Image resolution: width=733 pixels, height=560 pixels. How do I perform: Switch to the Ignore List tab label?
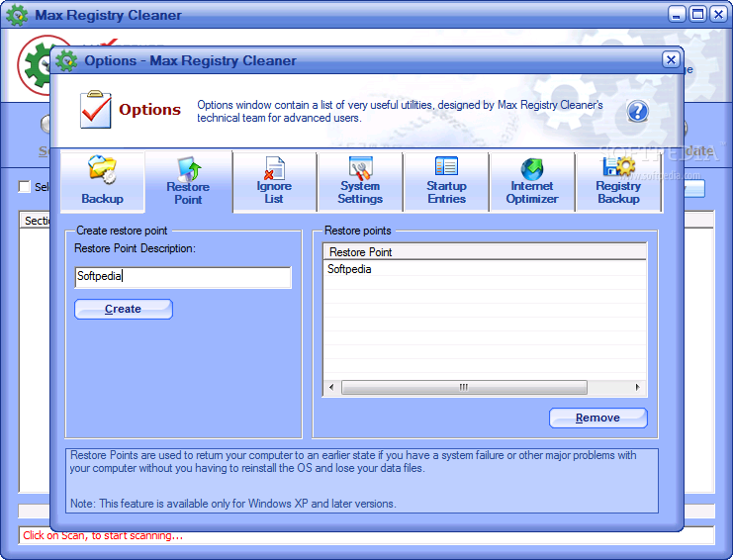(x=274, y=192)
